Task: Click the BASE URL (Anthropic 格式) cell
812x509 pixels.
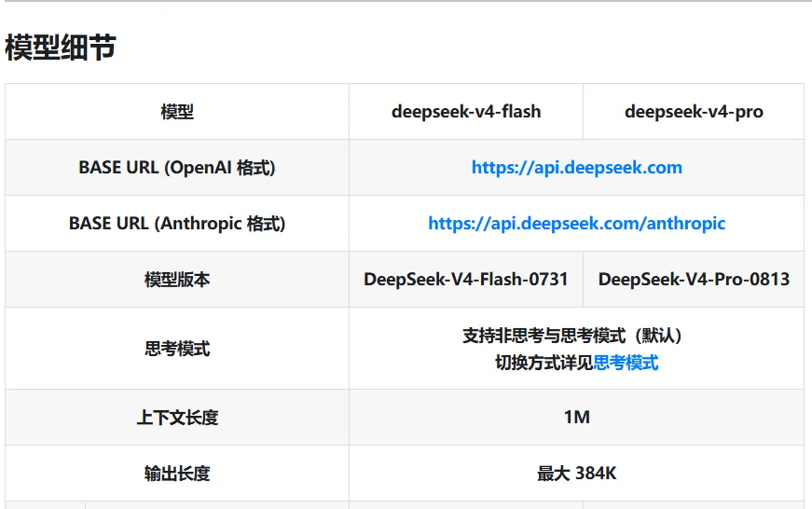Action: [x=177, y=224]
